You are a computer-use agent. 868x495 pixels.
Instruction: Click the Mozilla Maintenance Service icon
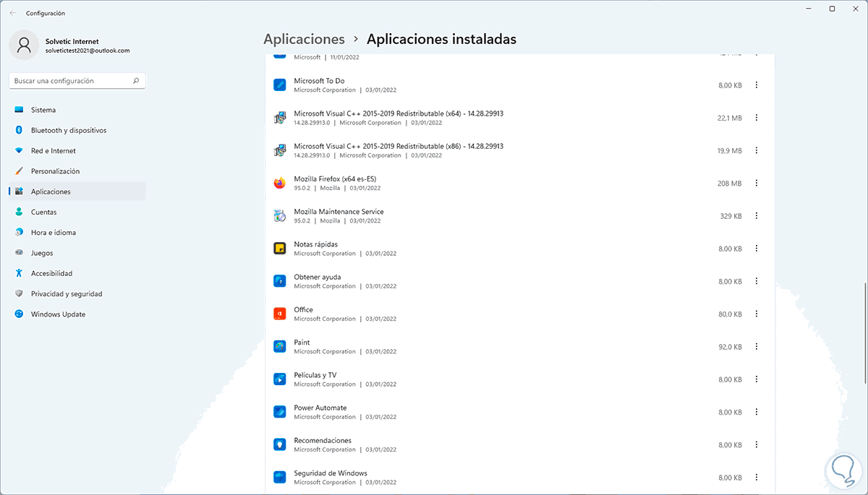pos(280,215)
